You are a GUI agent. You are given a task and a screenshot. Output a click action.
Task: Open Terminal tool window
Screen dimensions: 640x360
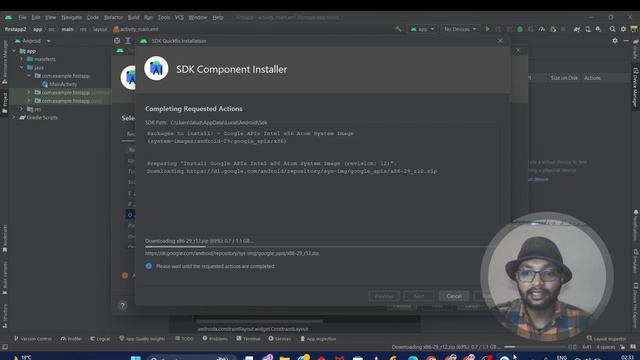(x=248, y=339)
